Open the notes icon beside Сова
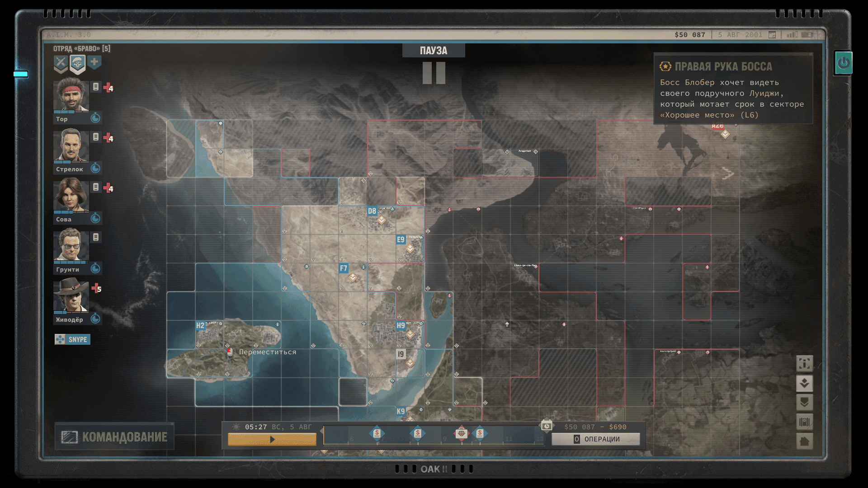868x488 pixels. (x=96, y=187)
